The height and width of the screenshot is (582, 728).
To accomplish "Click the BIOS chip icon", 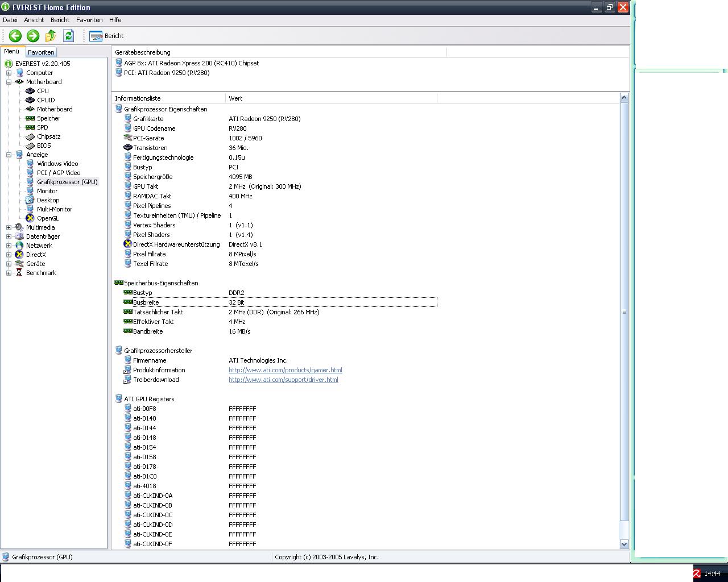I will click(30, 145).
